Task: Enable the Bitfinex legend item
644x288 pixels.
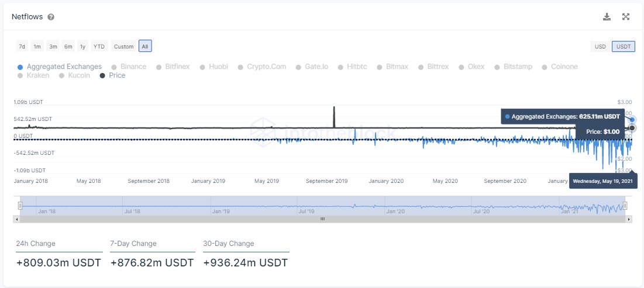Action: (173, 67)
